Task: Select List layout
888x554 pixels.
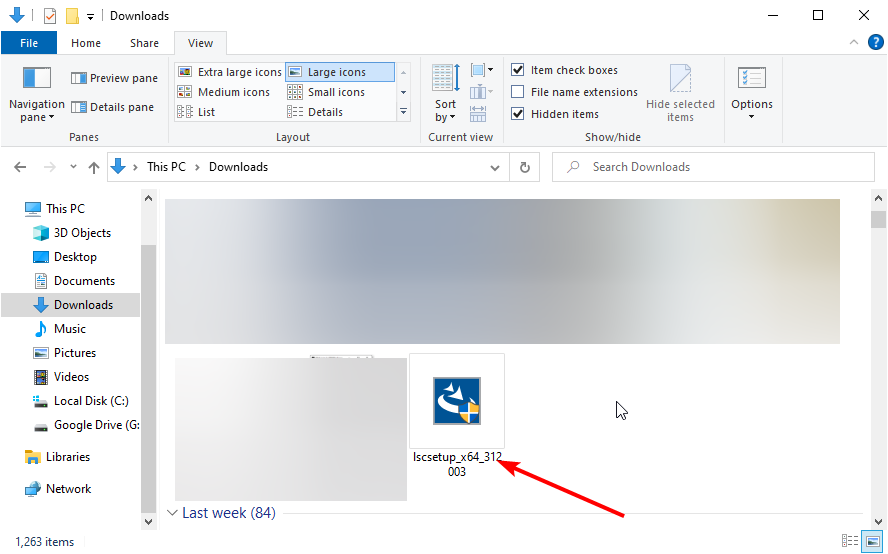Action: coord(196,112)
